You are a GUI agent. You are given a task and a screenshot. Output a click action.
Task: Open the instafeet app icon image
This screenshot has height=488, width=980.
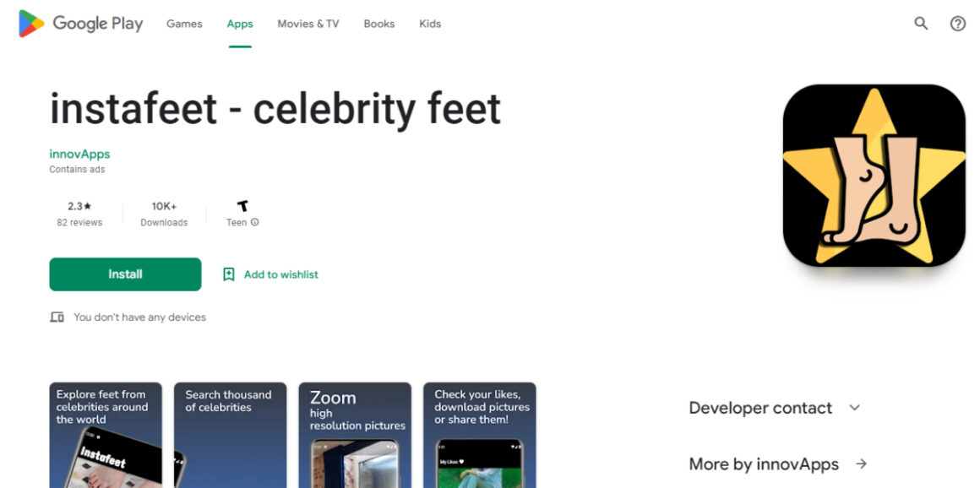[x=874, y=175]
